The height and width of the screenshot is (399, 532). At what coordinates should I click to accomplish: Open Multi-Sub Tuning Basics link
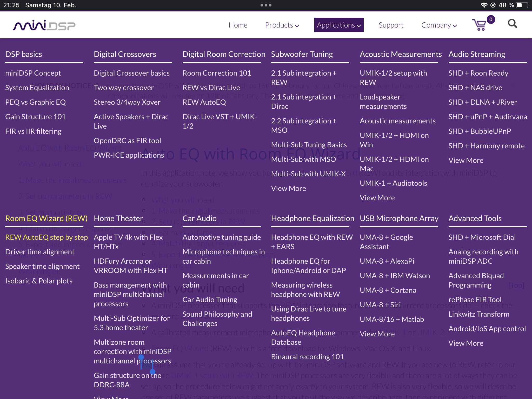309,145
